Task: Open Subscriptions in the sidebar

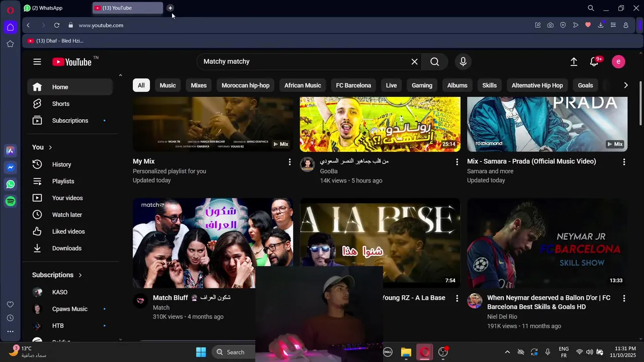Action: click(x=70, y=121)
